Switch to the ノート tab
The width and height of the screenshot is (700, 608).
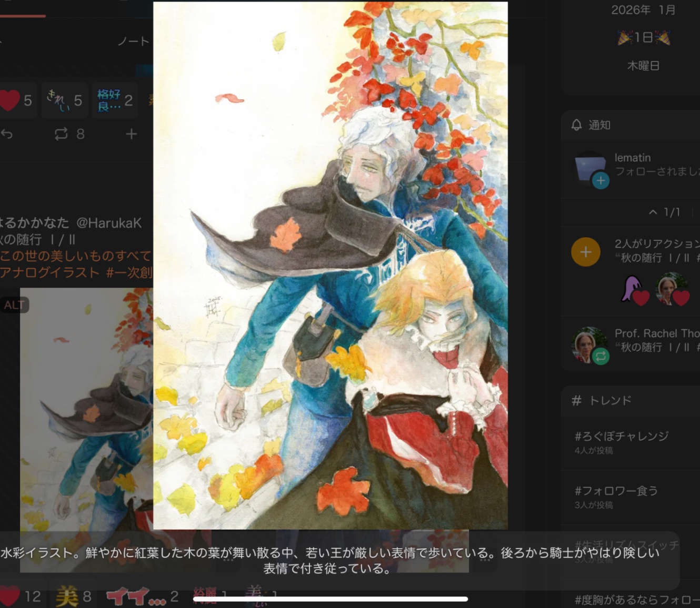click(x=133, y=41)
